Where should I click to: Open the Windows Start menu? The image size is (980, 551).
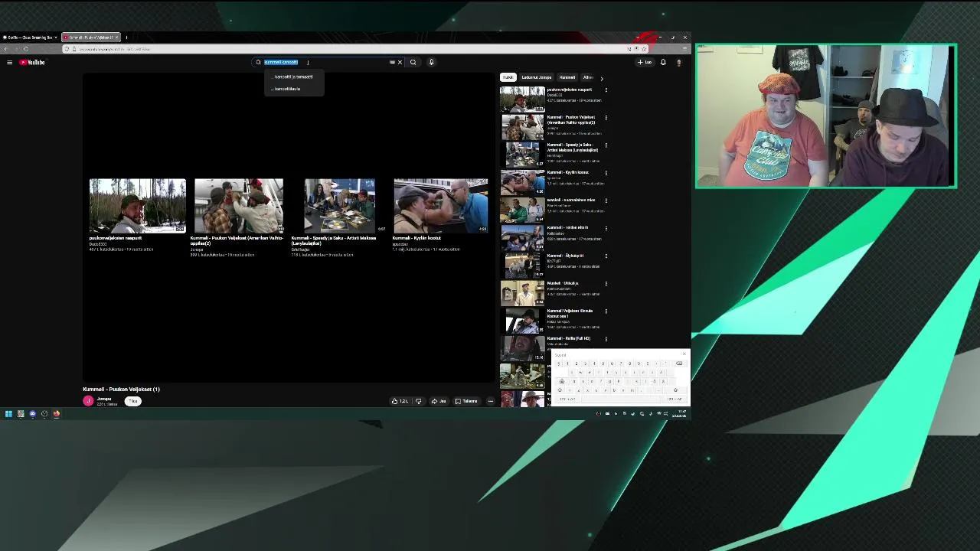click(x=8, y=414)
